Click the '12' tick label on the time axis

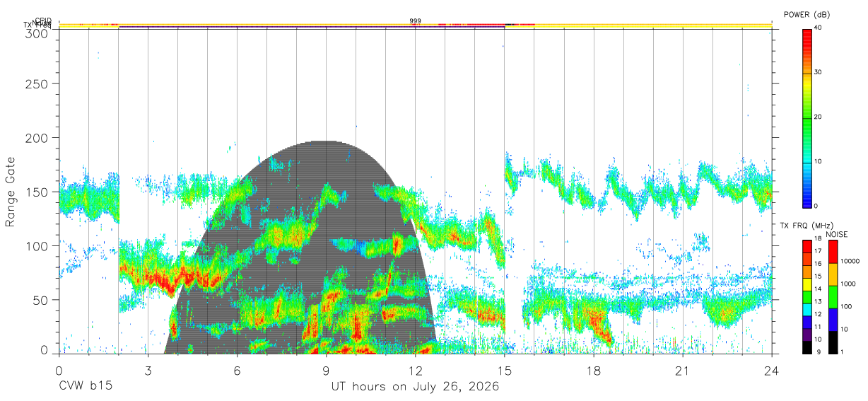[415, 371]
